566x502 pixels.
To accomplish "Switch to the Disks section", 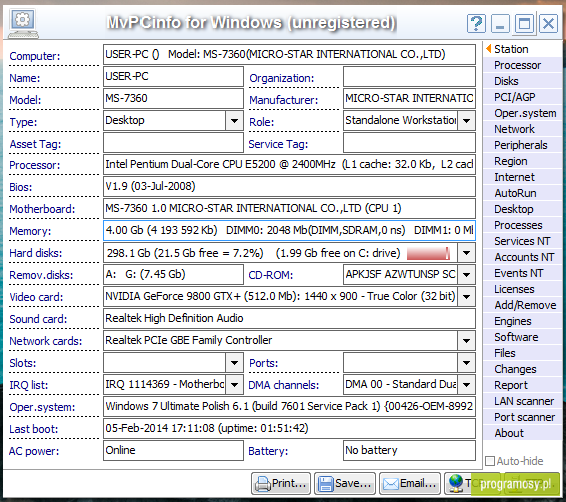I will click(x=522, y=81).
